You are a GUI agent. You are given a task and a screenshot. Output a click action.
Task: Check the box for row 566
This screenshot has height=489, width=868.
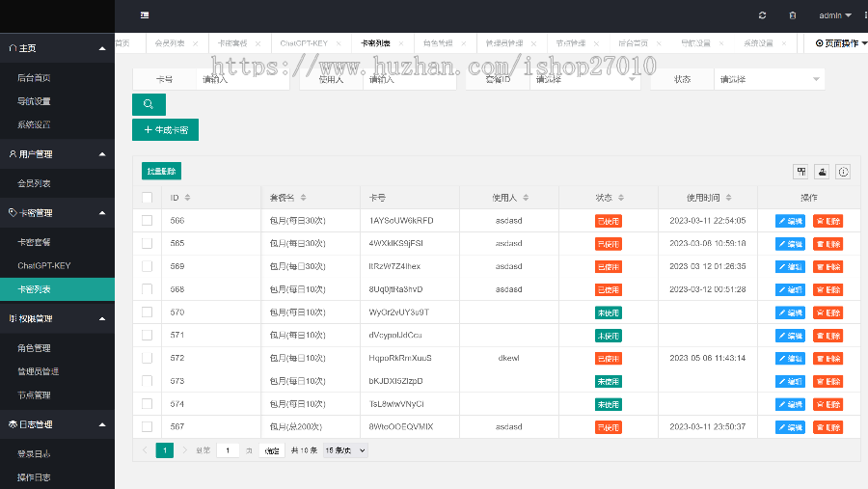click(147, 221)
